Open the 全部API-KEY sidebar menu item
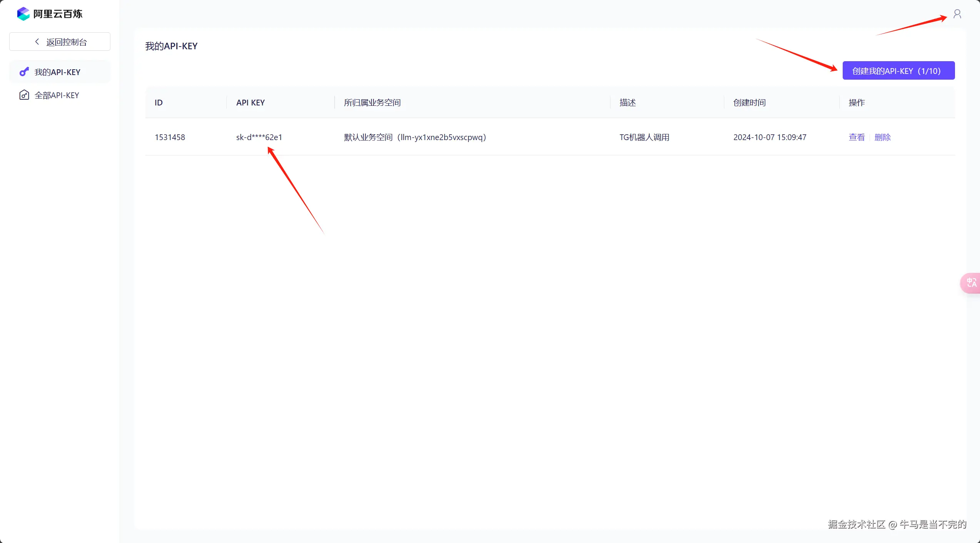The width and height of the screenshot is (980, 543). [x=57, y=95]
